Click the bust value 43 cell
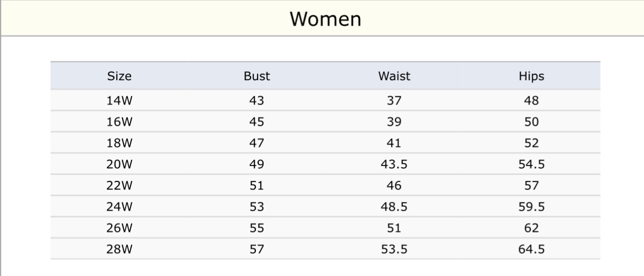The height and width of the screenshot is (276, 644). pos(256,101)
